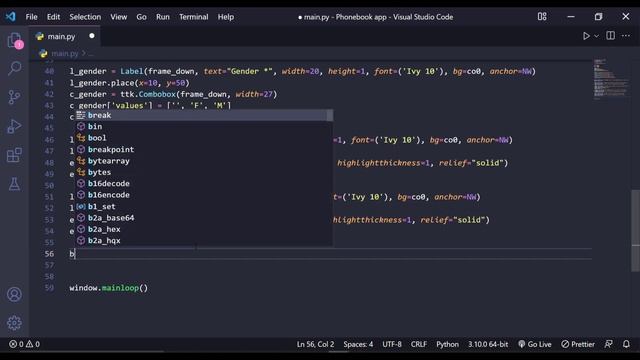
Task: Click the editor minimap
Action: coord(610,79)
